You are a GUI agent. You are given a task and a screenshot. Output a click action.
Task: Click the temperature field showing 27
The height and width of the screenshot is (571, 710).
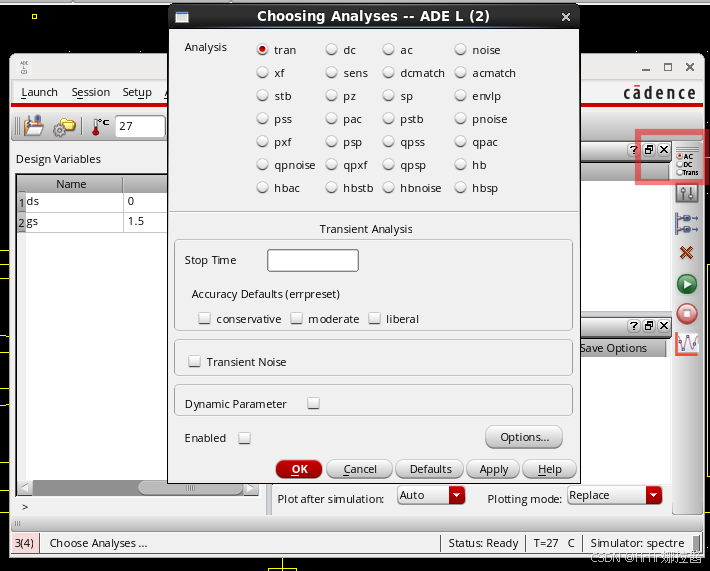(x=140, y=126)
